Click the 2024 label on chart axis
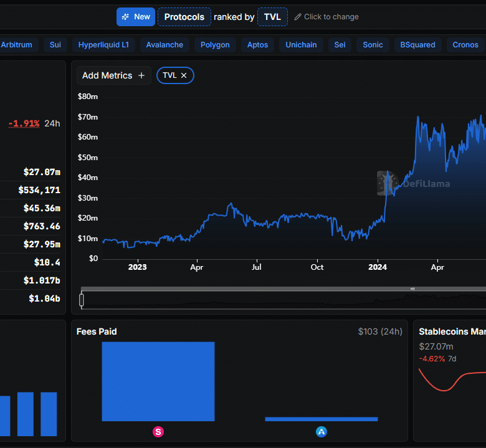This screenshot has height=448, width=486. 378,267
